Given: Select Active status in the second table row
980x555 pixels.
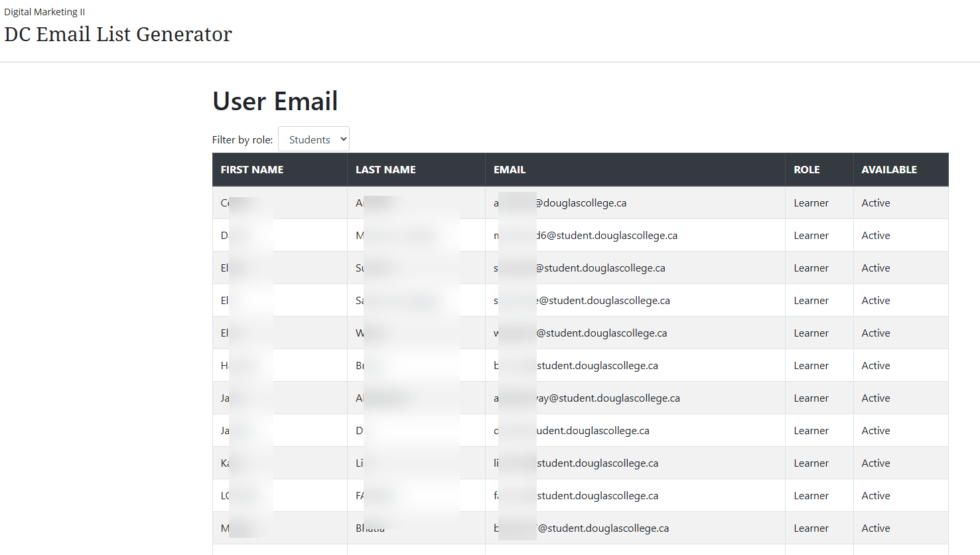Looking at the screenshot, I should point(876,236).
